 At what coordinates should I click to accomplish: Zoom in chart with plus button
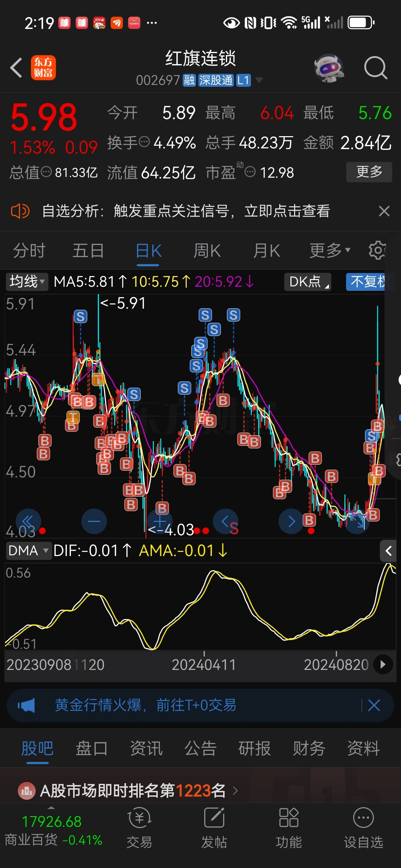tap(160, 521)
